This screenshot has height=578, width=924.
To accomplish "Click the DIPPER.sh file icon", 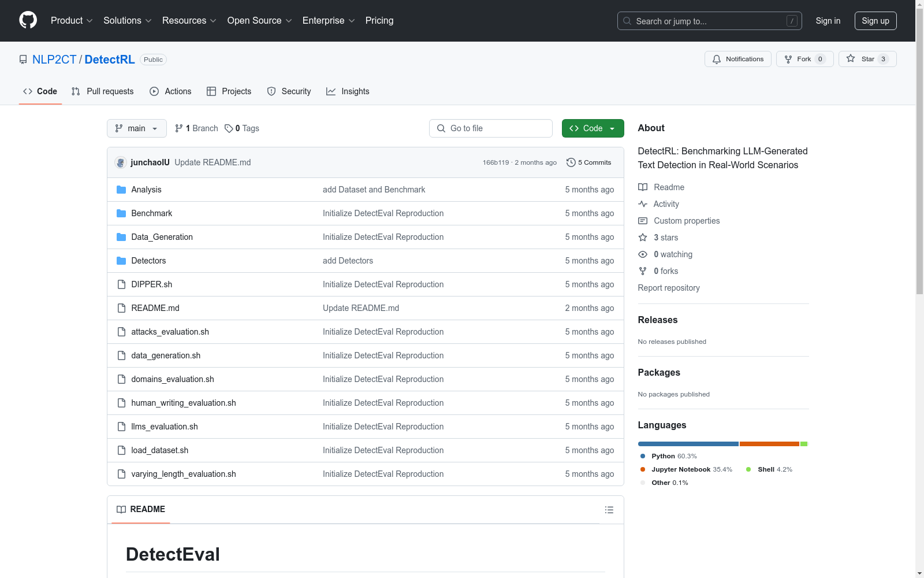I will click(x=121, y=284).
